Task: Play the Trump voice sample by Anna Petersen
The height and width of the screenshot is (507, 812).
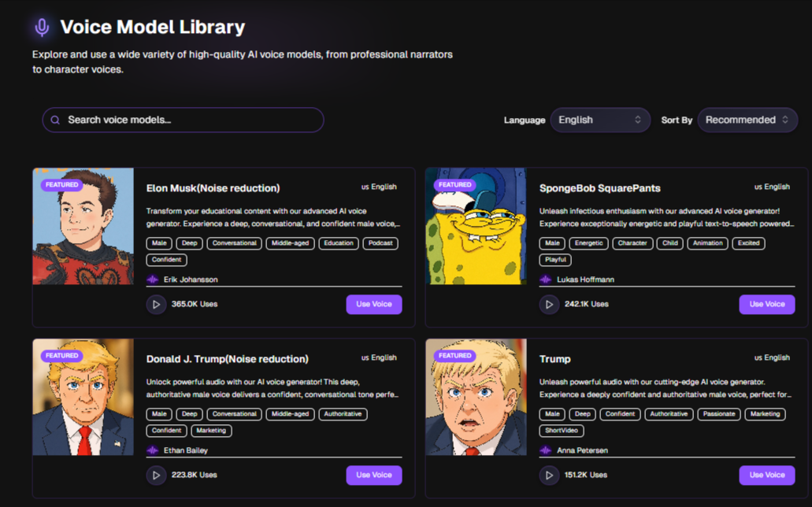Action: (549, 476)
